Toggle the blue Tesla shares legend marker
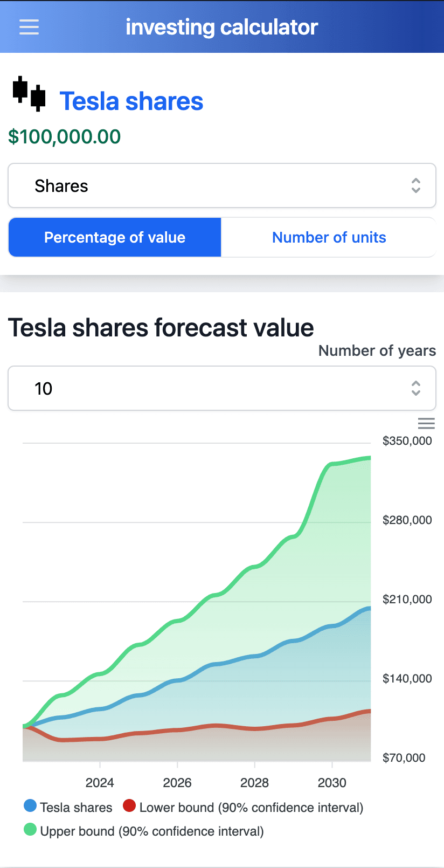Viewport: 444px width, 868px height. coord(30,806)
